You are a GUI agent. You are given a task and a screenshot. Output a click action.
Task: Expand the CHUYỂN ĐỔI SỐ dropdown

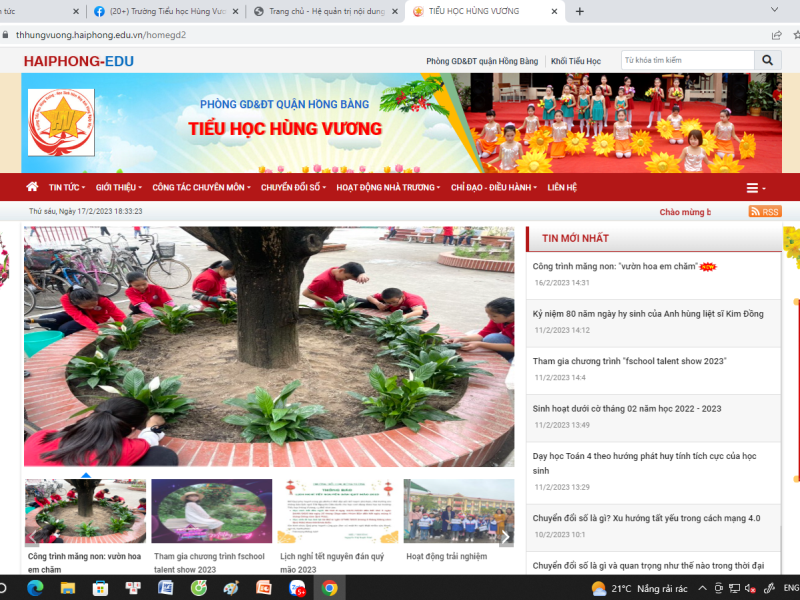(295, 188)
